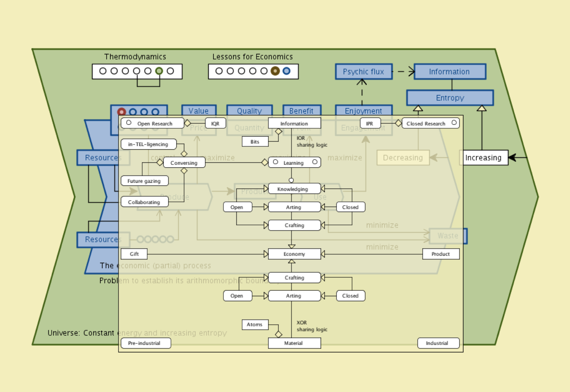Viewport: 570px width, 392px height.
Task: Click the green circle under Thermodynamics
Action: coord(159,71)
